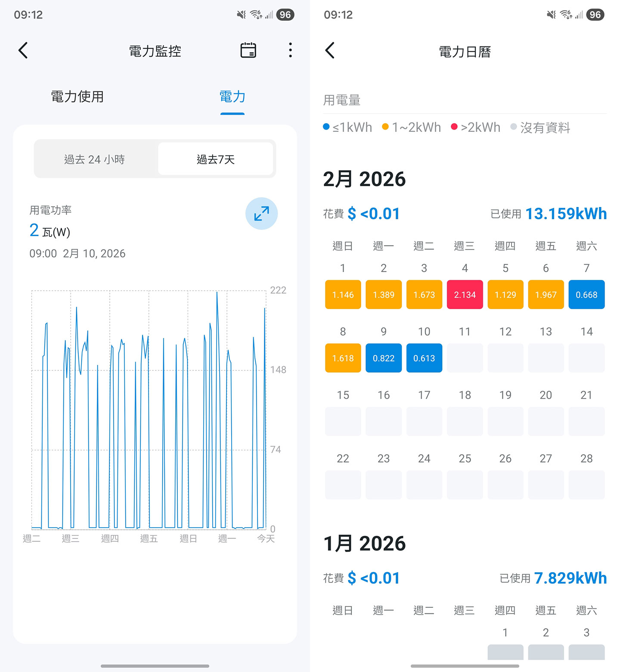This screenshot has width=620, height=672.
Task: Open the three-dot overflow menu
Action: [x=291, y=50]
